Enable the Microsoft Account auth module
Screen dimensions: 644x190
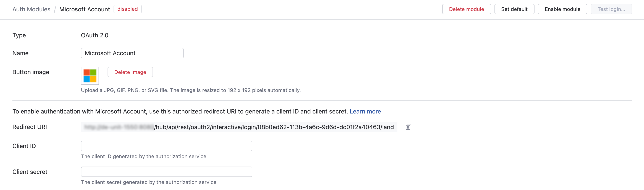pos(562,9)
